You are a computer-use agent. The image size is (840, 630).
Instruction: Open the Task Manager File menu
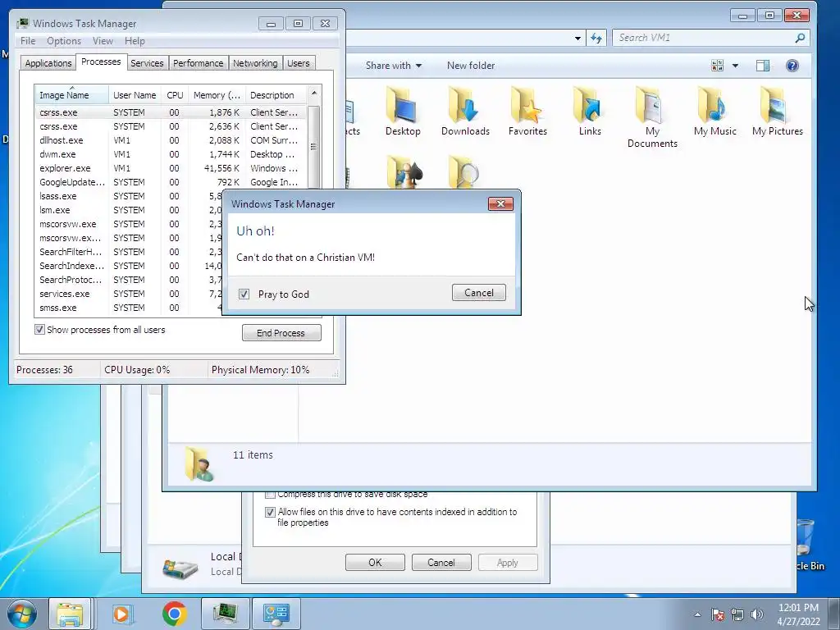[28, 41]
